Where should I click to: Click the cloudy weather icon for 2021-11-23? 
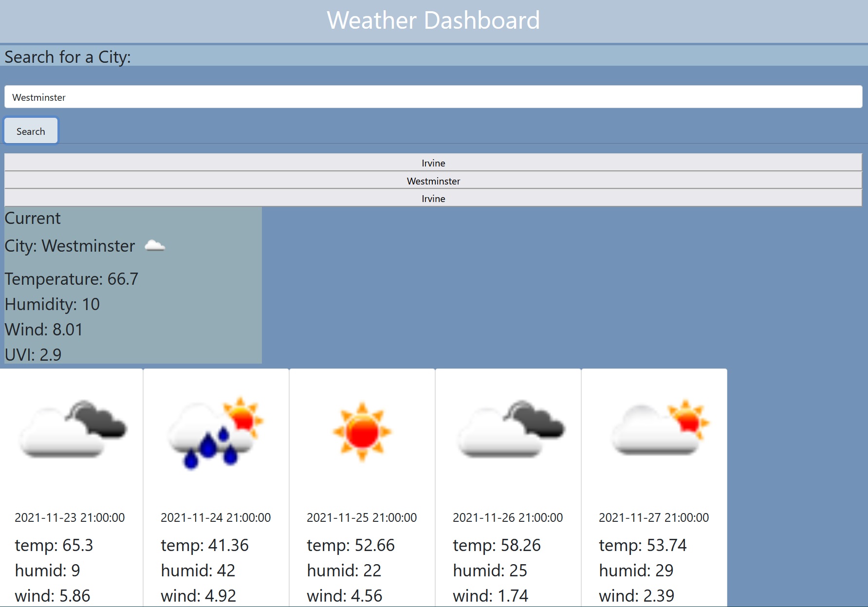pyautogui.click(x=72, y=431)
